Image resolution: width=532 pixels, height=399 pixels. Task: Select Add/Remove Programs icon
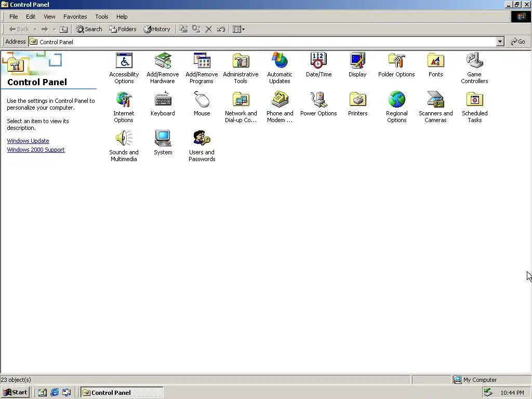click(x=202, y=61)
